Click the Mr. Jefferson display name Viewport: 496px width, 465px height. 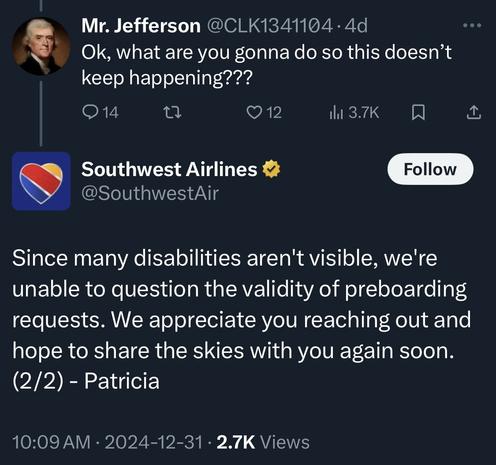pyautogui.click(x=141, y=26)
